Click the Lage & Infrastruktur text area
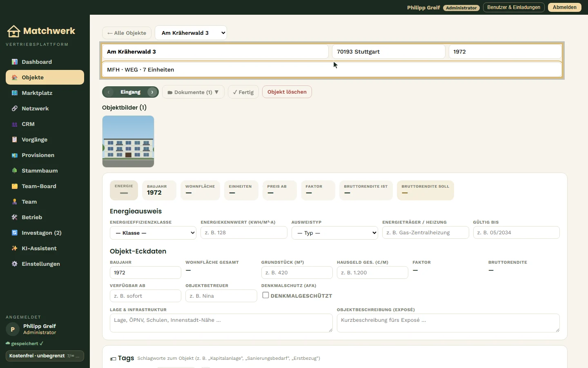Viewport: 588px width, 368px height. coord(221,323)
